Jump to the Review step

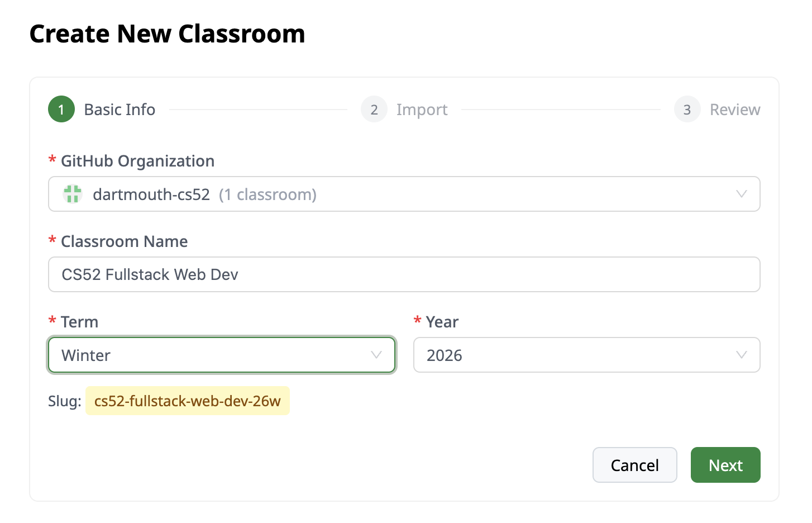pos(735,109)
